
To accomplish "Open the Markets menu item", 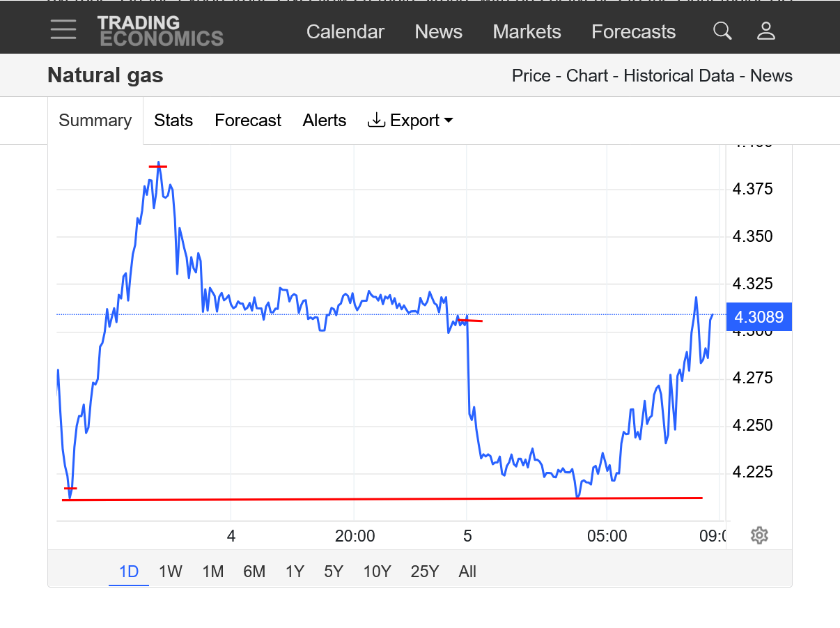I will [527, 32].
